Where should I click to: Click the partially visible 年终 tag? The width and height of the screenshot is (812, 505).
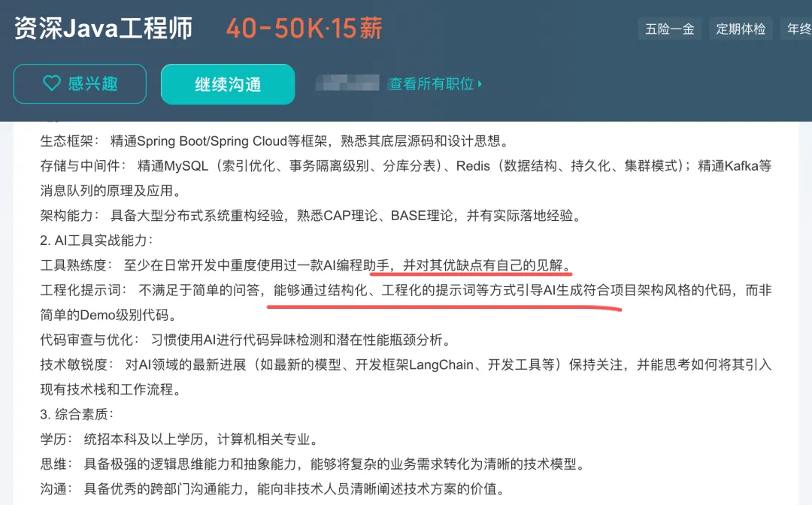coord(798,29)
